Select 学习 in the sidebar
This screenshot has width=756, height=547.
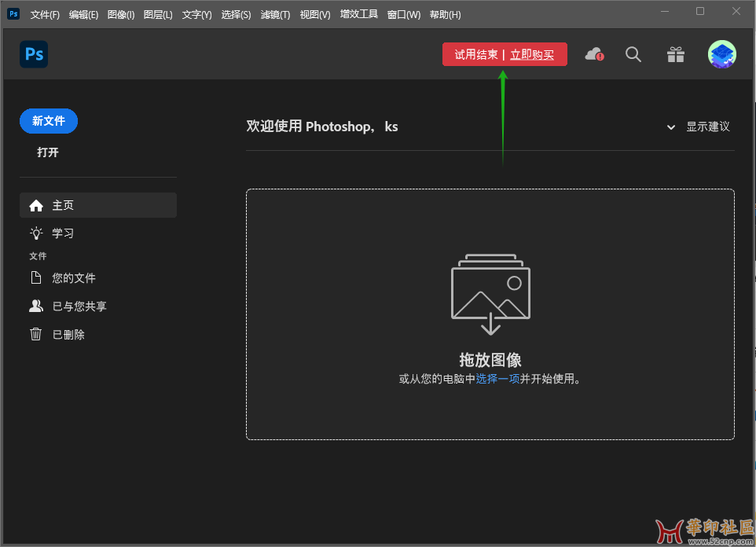click(x=98, y=233)
